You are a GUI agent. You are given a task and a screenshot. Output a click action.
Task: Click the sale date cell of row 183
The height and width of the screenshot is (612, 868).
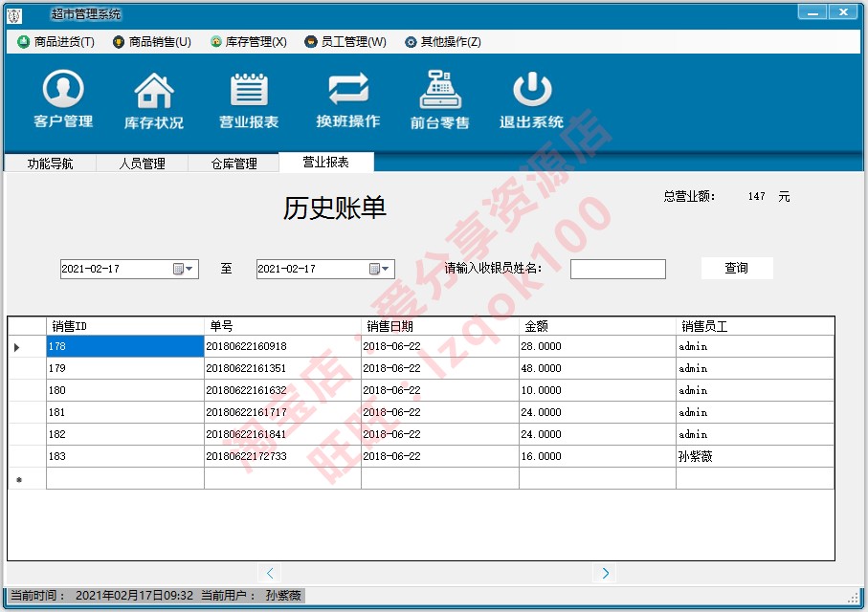[440, 456]
